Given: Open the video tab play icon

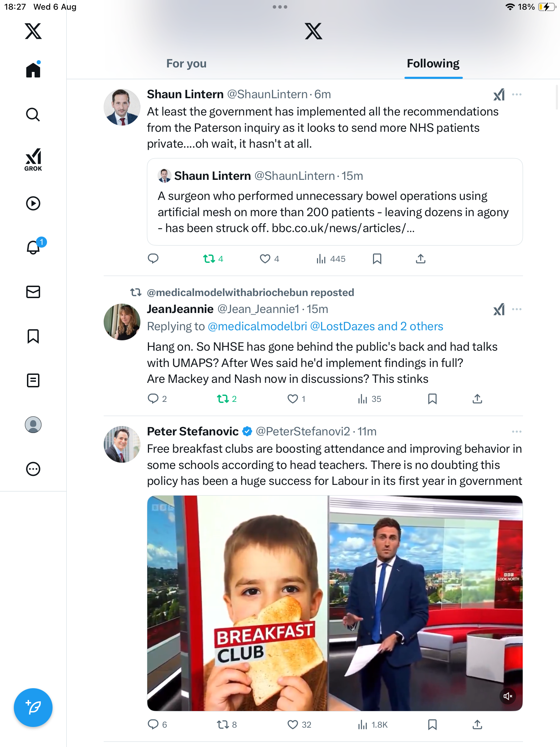Looking at the screenshot, I should coord(33,203).
